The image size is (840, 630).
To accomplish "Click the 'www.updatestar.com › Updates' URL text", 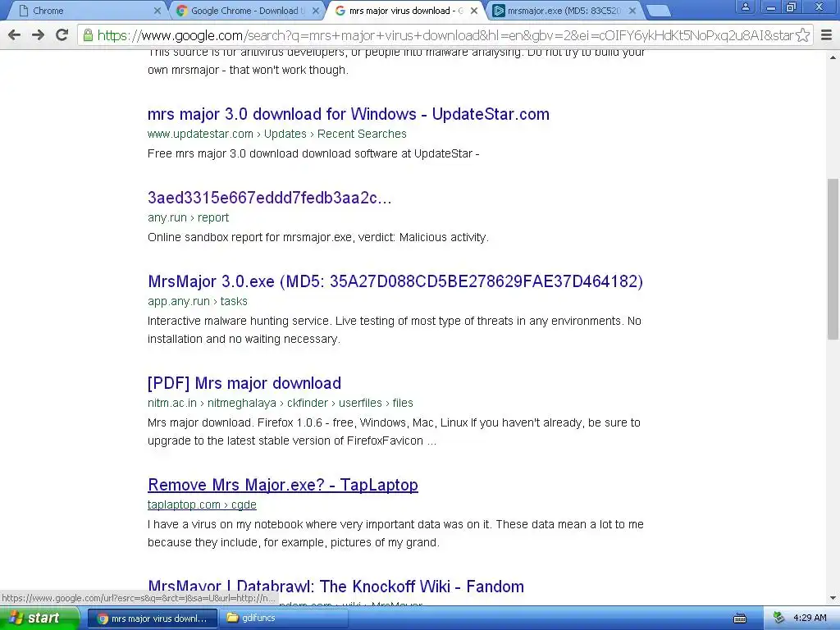I will pyautogui.click(x=277, y=134).
